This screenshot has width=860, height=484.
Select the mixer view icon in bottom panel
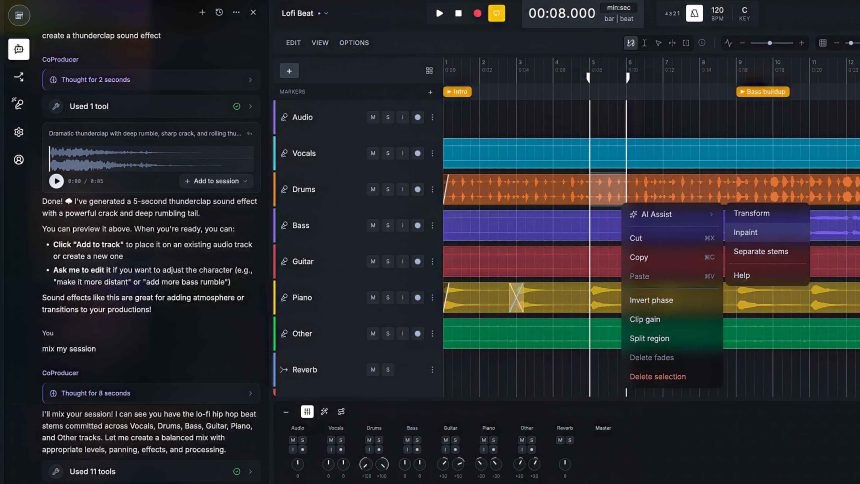pos(307,411)
